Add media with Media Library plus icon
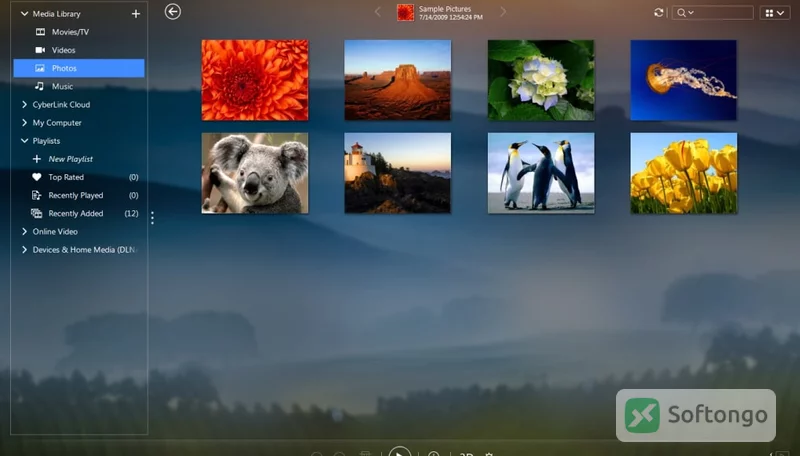Screen dimensions: 800x456 coord(136,14)
